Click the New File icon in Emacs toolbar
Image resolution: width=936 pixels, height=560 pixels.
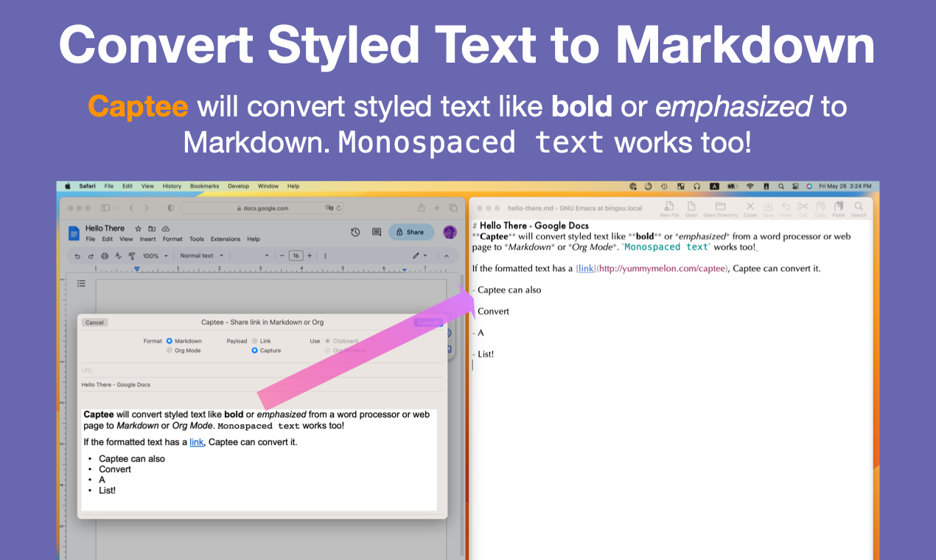[669, 206]
